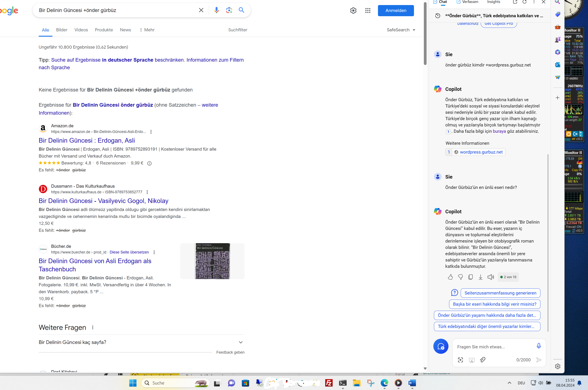Click Türk edebiyatındaki diğer önemli yazarlar suggestion
The width and height of the screenshot is (588, 390).
point(487,326)
